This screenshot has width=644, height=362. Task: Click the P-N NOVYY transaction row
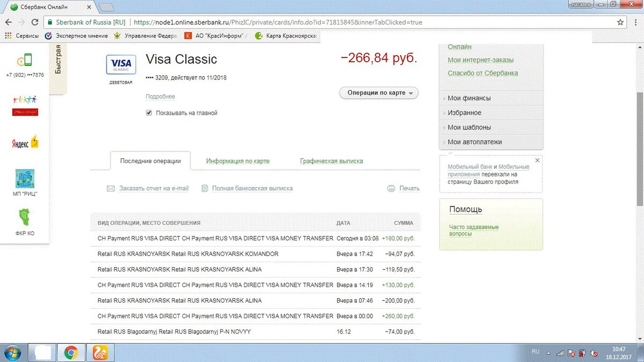[255, 332]
